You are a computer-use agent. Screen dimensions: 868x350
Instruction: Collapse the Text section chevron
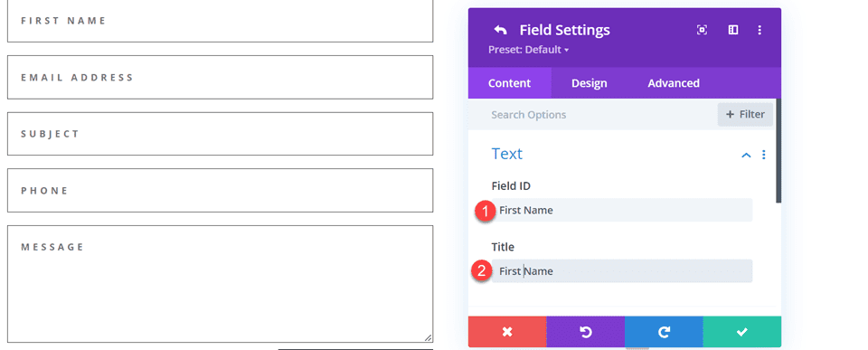tap(746, 155)
